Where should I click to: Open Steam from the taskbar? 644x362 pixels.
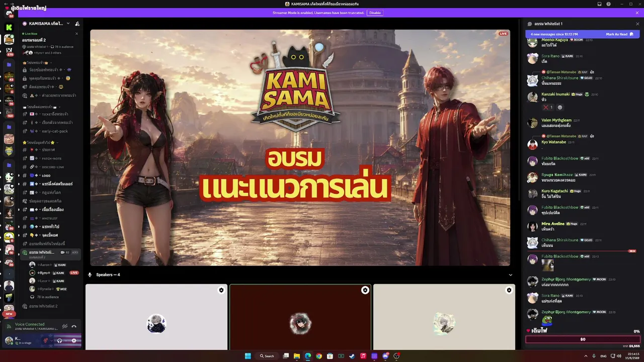coord(352,356)
